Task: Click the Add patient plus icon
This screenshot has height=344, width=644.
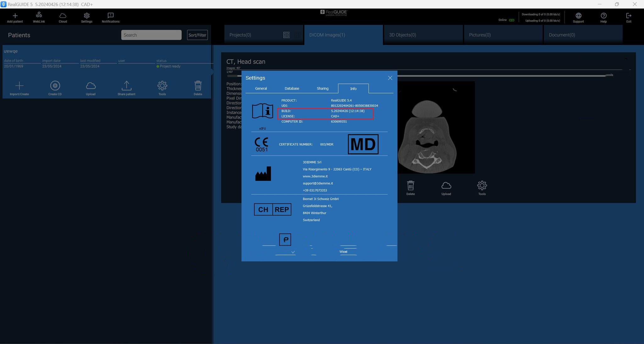Action: point(15,16)
